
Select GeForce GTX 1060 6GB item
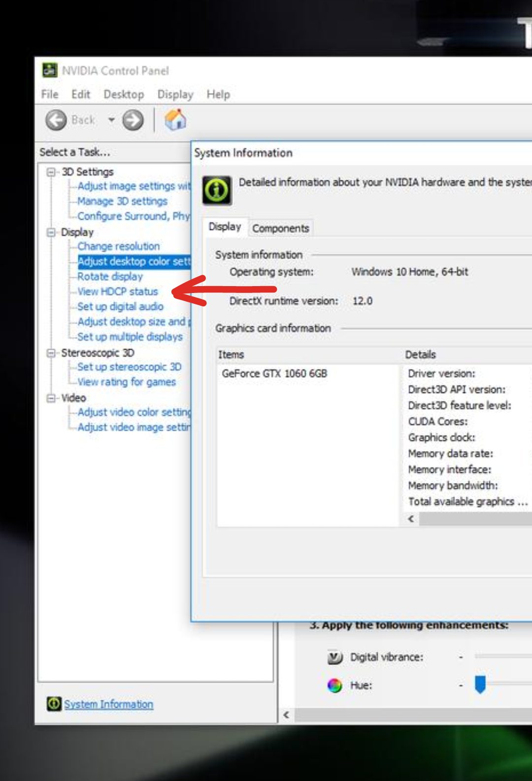274,374
